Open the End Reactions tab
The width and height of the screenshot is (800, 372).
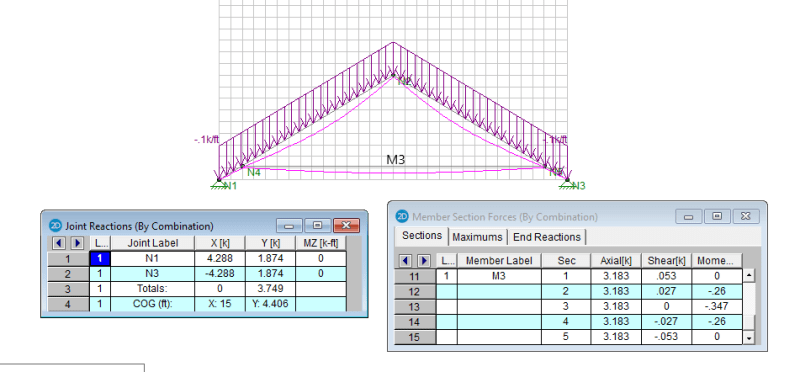547,237
